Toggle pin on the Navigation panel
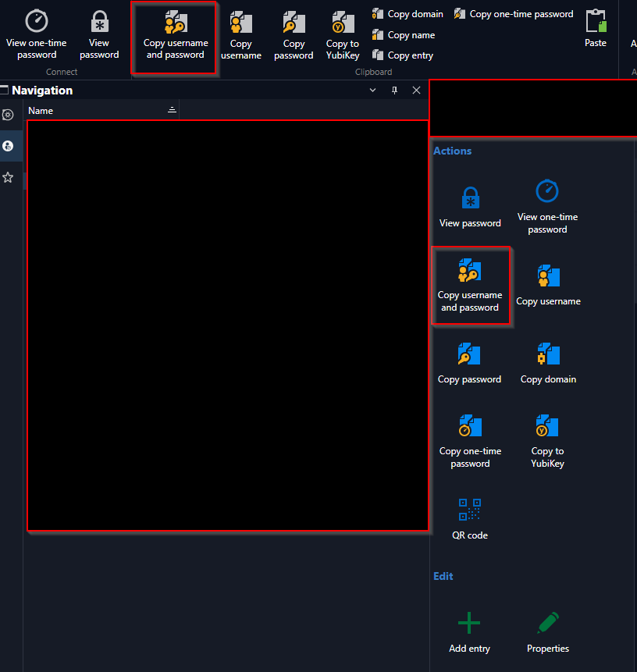637x672 pixels. pyautogui.click(x=394, y=90)
